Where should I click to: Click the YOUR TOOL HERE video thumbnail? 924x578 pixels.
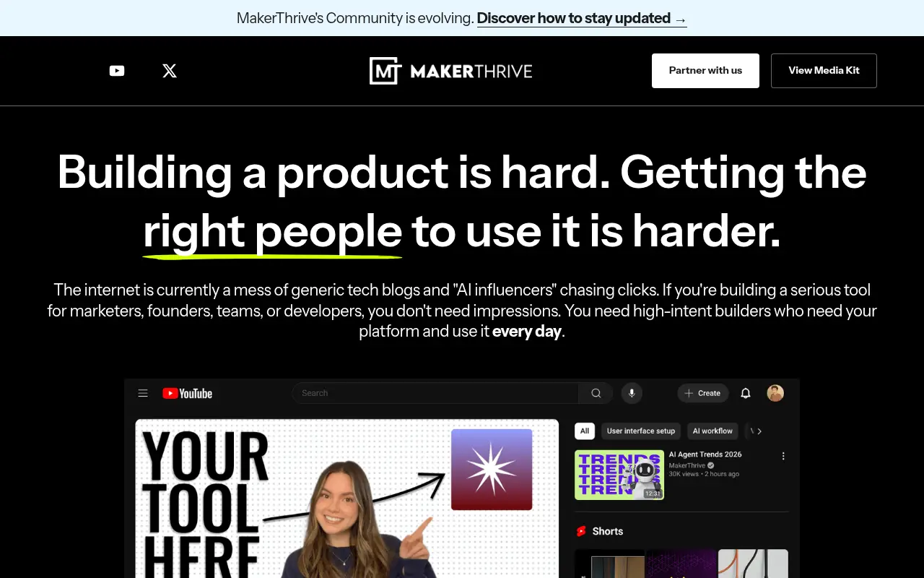click(x=347, y=499)
